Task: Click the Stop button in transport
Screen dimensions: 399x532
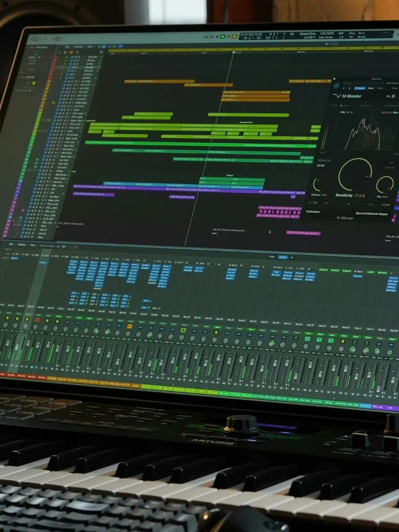Action: point(217,37)
